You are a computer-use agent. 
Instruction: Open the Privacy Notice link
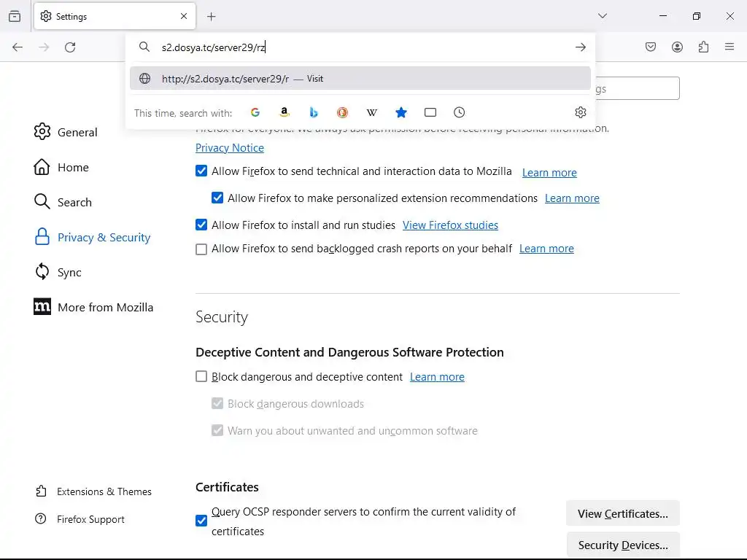230,148
